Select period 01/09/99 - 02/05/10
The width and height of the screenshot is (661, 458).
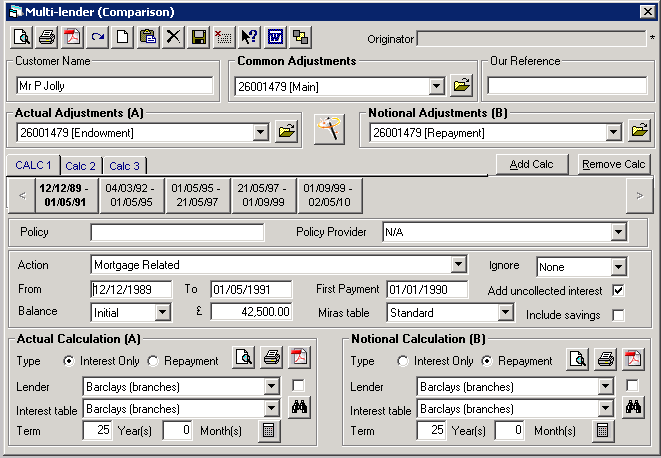point(329,195)
